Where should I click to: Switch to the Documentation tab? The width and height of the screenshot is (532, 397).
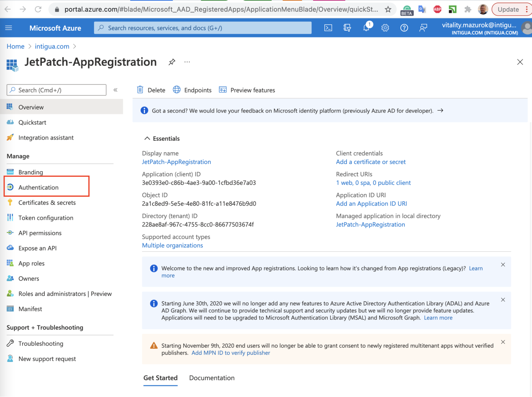coord(212,378)
